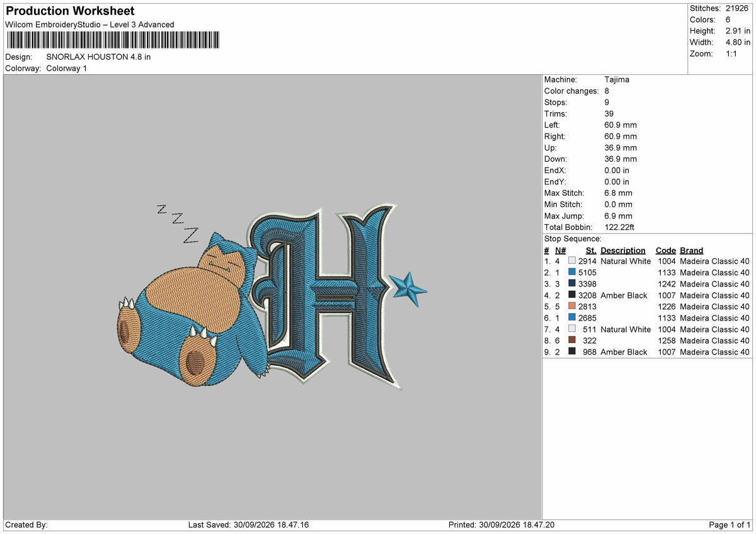Click stitch count 2914 in stop 1

point(587,261)
